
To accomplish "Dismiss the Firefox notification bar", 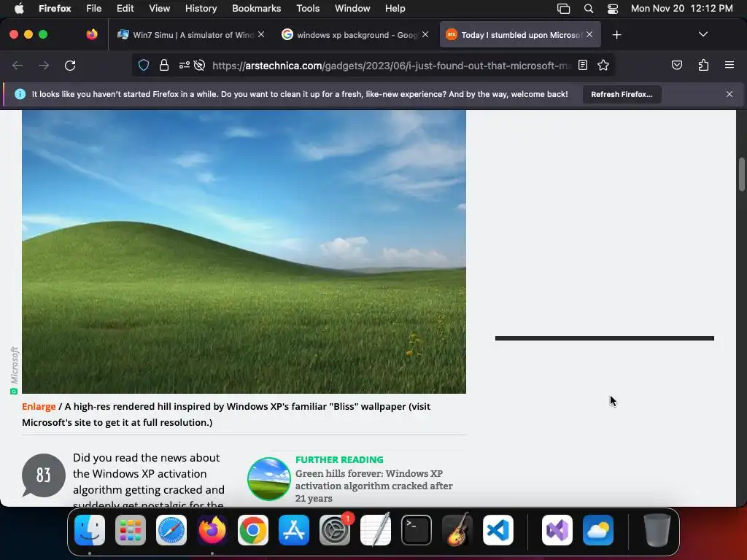I will [729, 94].
